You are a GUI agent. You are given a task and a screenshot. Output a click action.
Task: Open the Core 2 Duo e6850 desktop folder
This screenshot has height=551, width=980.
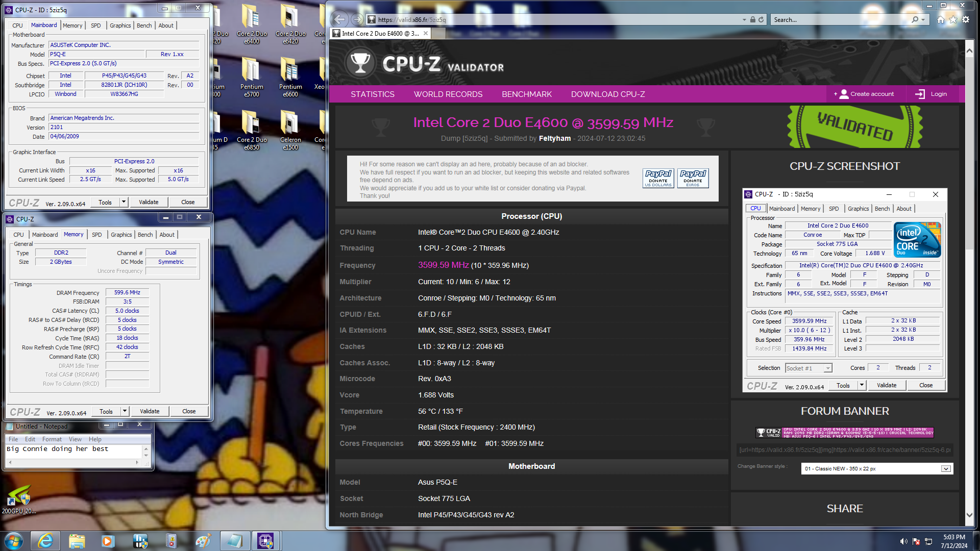(x=252, y=130)
